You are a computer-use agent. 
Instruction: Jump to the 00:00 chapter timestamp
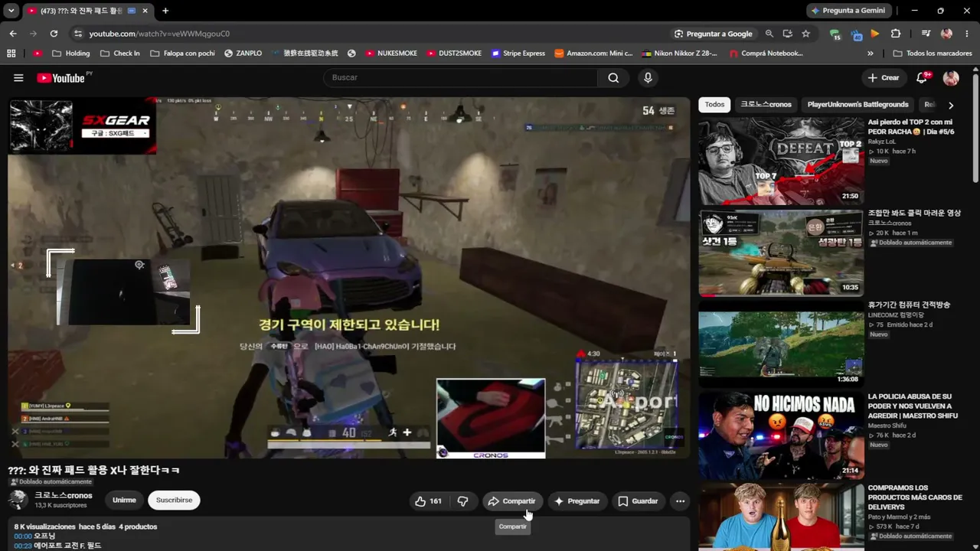(x=23, y=536)
